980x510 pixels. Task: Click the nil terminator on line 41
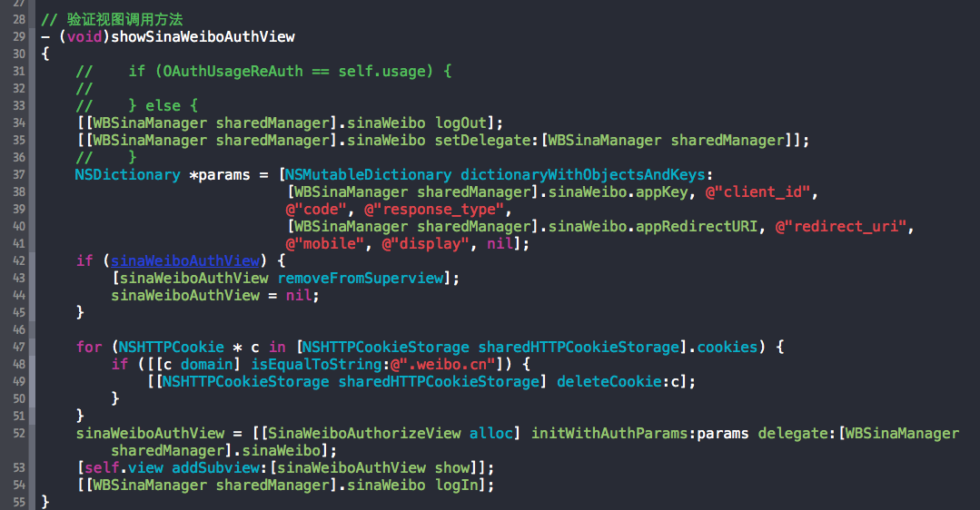click(x=500, y=243)
